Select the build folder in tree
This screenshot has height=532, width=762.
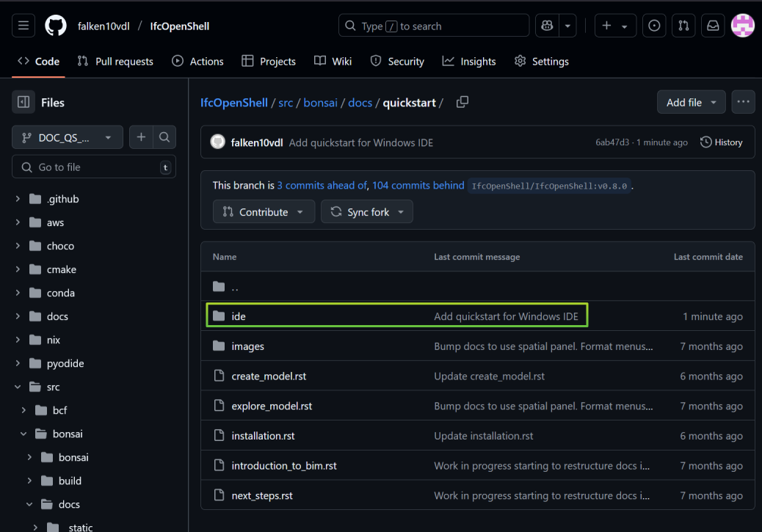(x=70, y=481)
